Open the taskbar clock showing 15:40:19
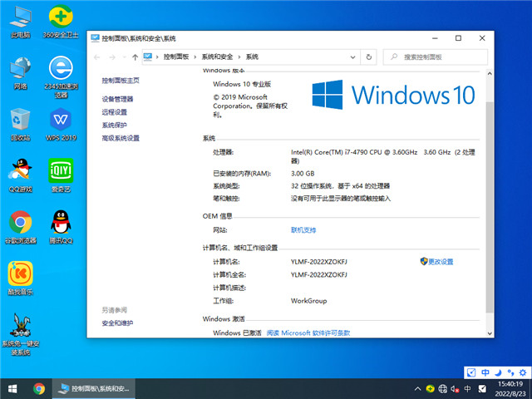Screen dimensions: 532x399 pos(510,389)
